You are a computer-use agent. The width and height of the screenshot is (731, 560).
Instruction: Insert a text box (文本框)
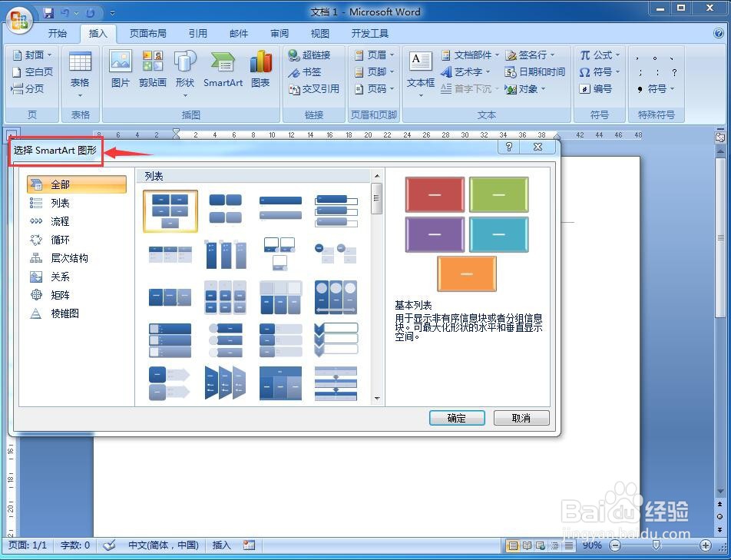(421, 74)
